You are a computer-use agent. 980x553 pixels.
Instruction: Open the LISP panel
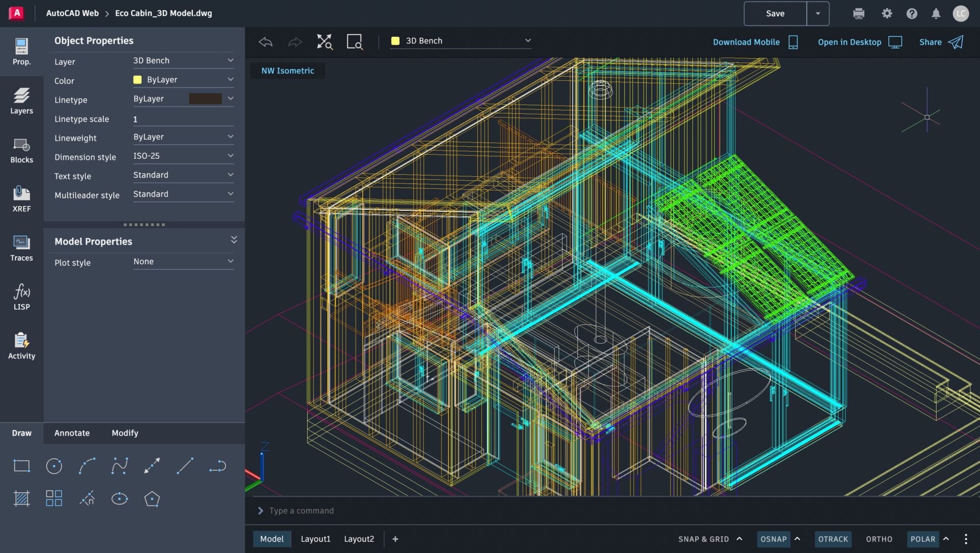[x=21, y=297]
